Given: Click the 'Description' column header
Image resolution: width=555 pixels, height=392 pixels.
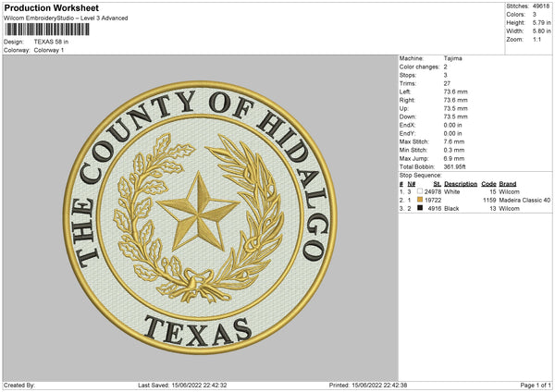Looking at the screenshot, I should point(461,184).
